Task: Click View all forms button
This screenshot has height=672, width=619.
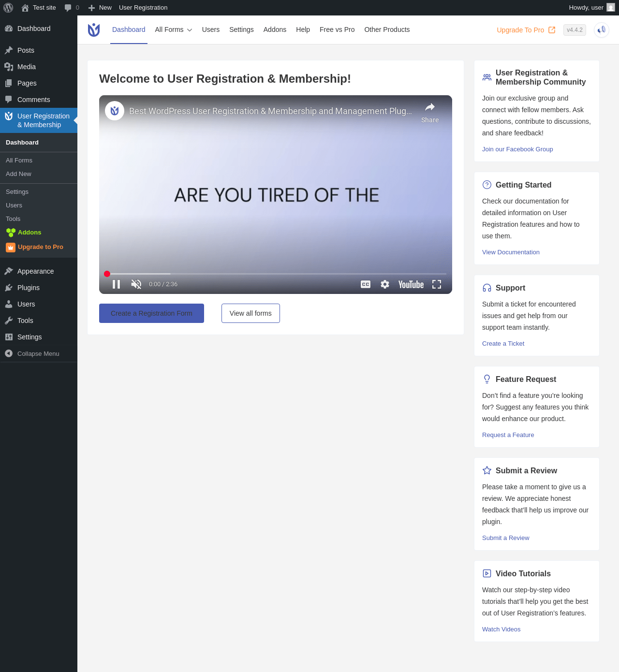Action: tap(251, 313)
